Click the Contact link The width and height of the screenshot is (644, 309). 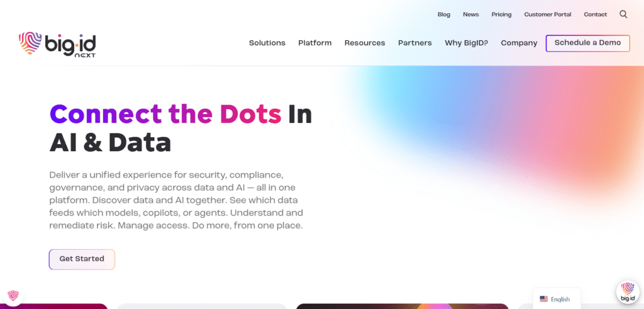596,14
